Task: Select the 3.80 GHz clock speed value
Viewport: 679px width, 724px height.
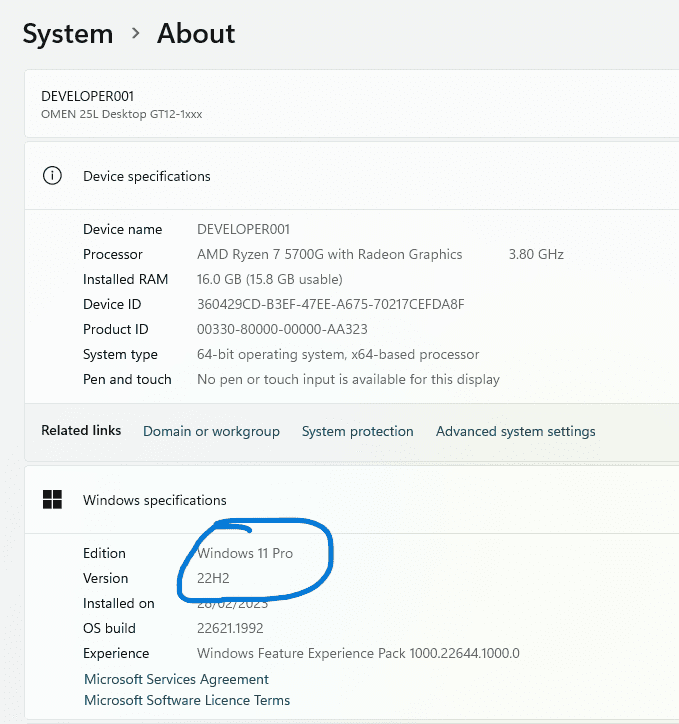Action: (x=536, y=254)
